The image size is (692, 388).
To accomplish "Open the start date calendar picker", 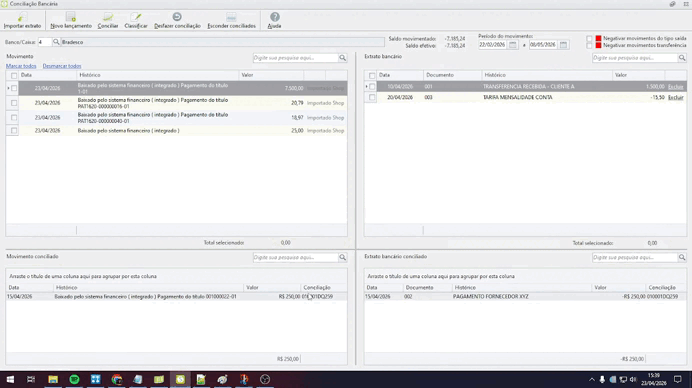I will tap(512, 45).
